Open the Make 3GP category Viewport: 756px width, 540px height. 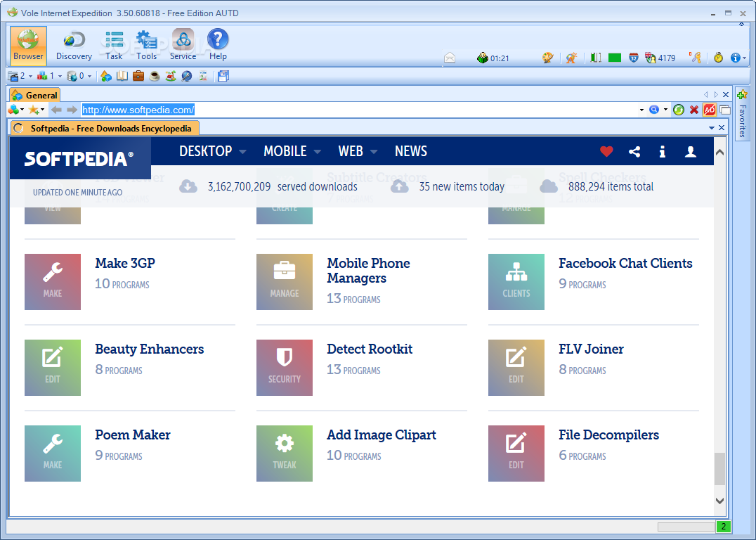(x=125, y=263)
